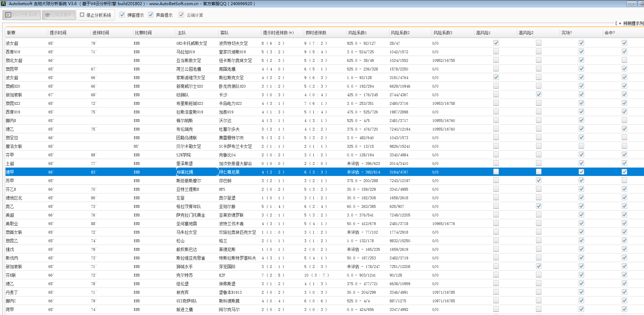Click the 预测提示列 label

tap(633, 23)
